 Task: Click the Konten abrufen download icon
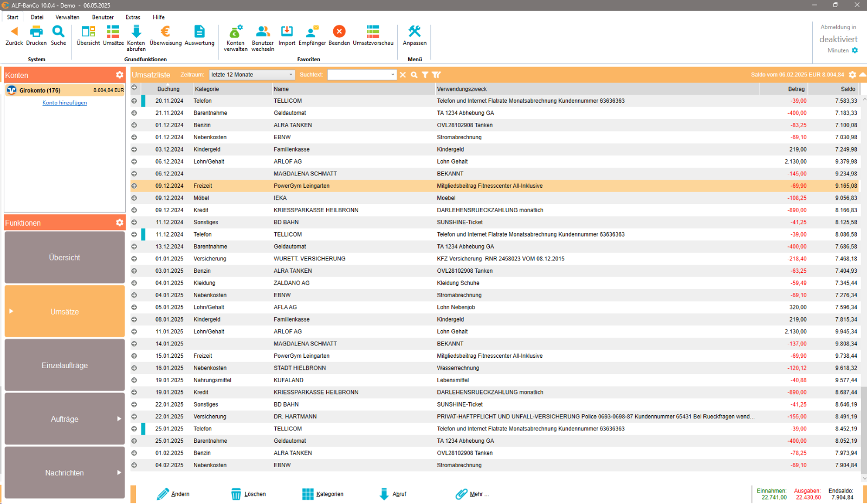tap(136, 31)
